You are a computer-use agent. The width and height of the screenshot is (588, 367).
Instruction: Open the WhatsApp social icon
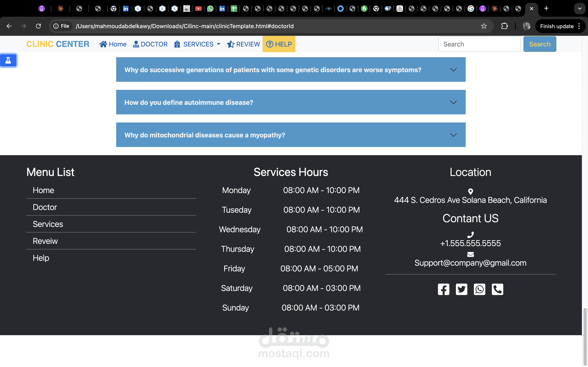[x=479, y=289]
